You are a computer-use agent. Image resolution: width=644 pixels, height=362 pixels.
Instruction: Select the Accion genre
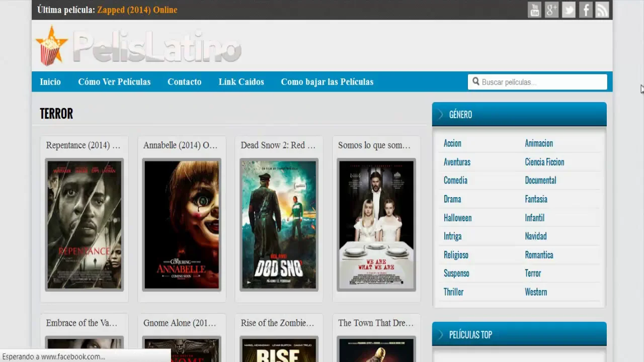(452, 143)
